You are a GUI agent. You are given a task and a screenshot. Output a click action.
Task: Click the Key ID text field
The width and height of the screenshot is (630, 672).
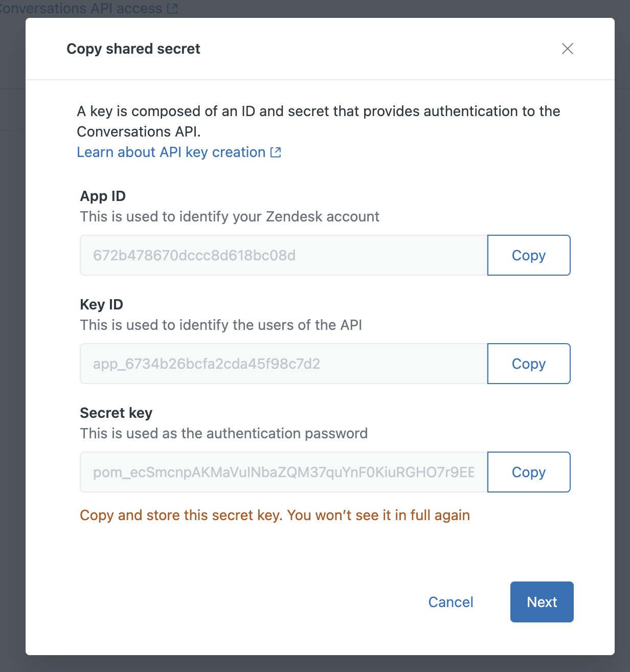point(283,364)
